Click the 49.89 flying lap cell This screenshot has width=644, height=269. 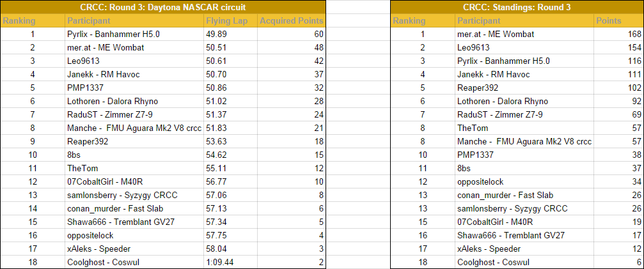point(230,35)
